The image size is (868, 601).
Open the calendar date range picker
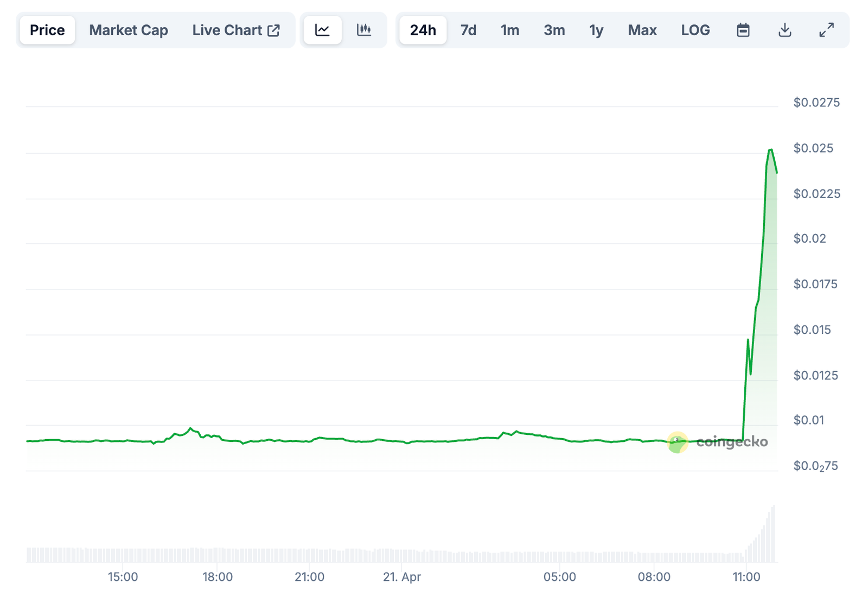tap(743, 30)
